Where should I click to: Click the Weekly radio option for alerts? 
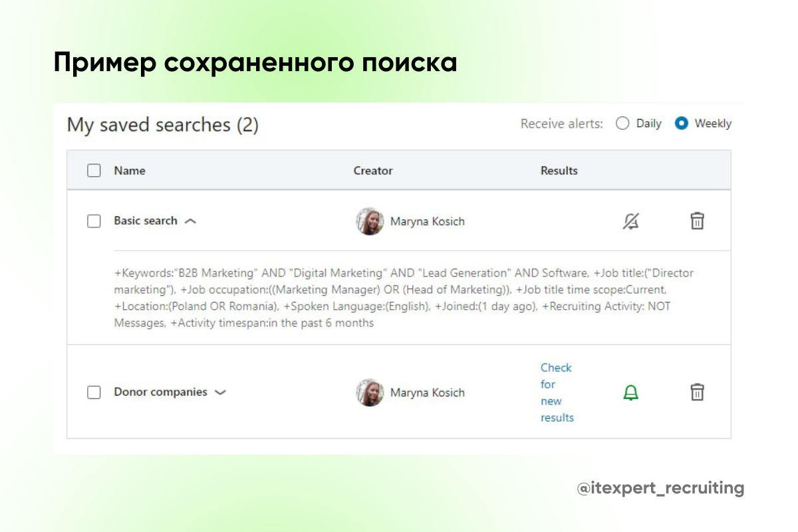(680, 123)
